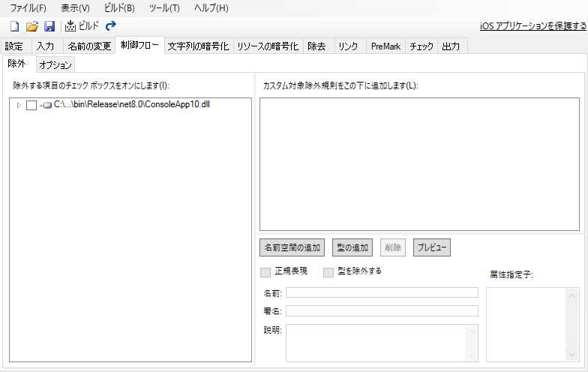Select the オプション sub-tab
588x372 pixels.
[55, 65]
